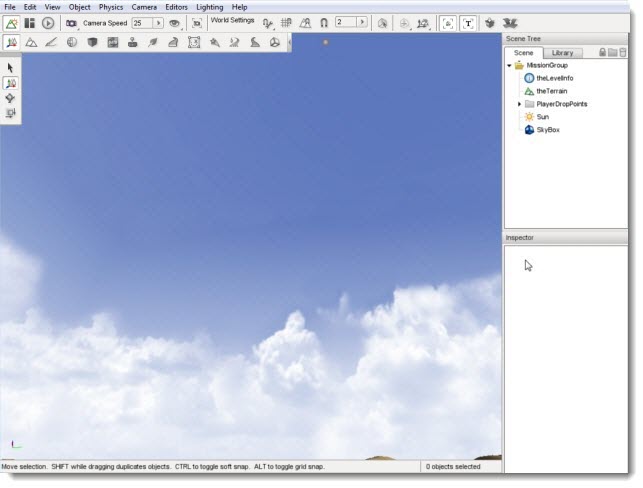Select the Scale Selection tool
Screen dimensions: 643x488
[x=10, y=113]
